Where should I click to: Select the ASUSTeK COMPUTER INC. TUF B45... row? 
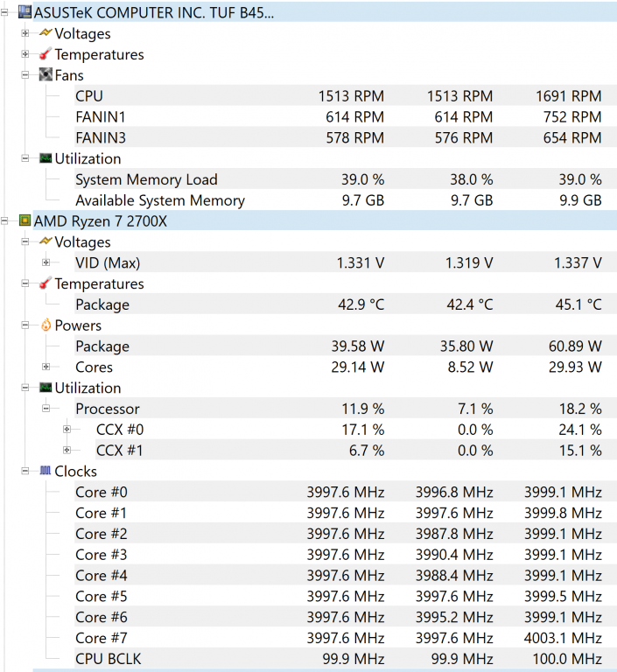click(325, 12)
